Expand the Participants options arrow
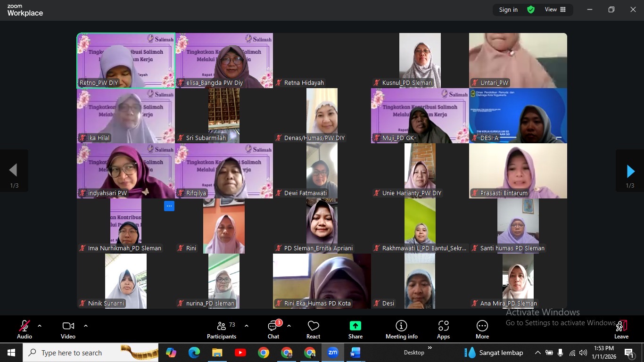644x362 pixels. point(247,326)
